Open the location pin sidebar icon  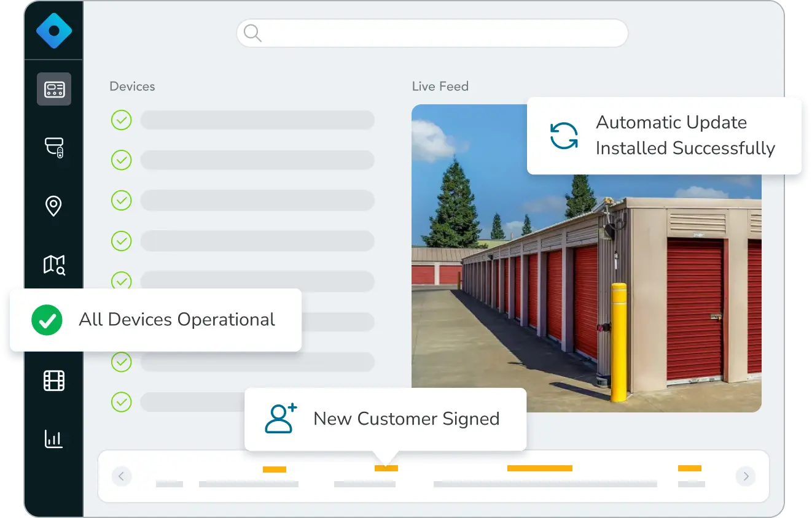[54, 206]
